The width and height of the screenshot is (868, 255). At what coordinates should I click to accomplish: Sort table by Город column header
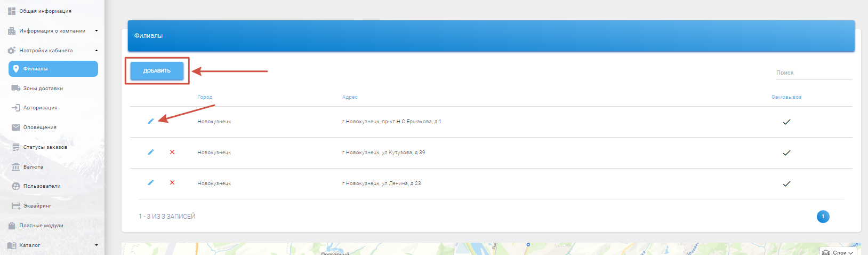[205, 97]
